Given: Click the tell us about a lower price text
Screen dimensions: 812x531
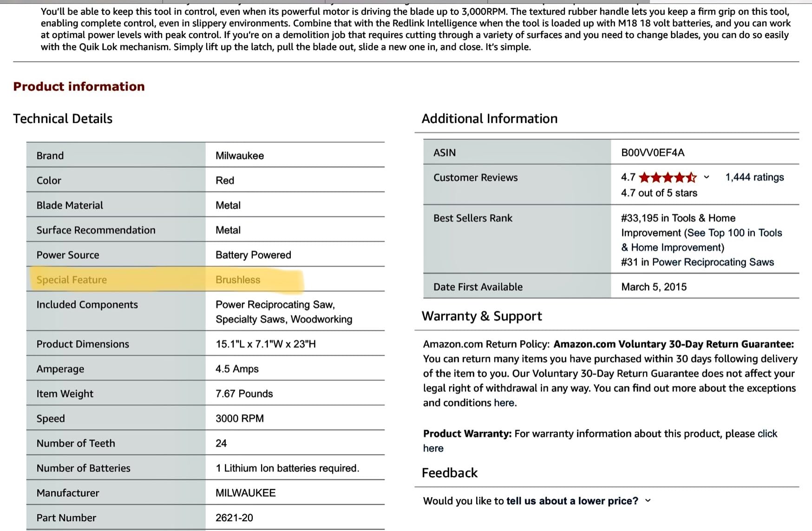Looking at the screenshot, I should click(572, 501).
